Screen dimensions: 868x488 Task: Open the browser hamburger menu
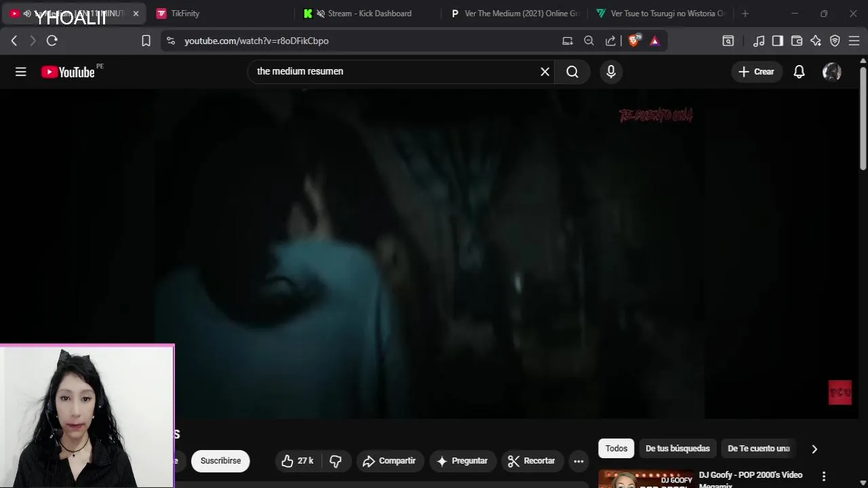point(854,41)
